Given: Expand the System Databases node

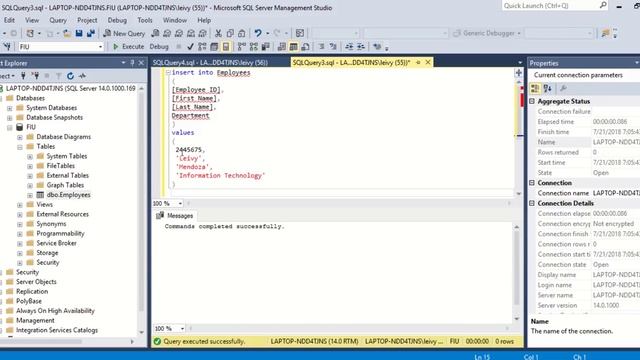Looking at the screenshot, I should pyautogui.click(x=10, y=108).
